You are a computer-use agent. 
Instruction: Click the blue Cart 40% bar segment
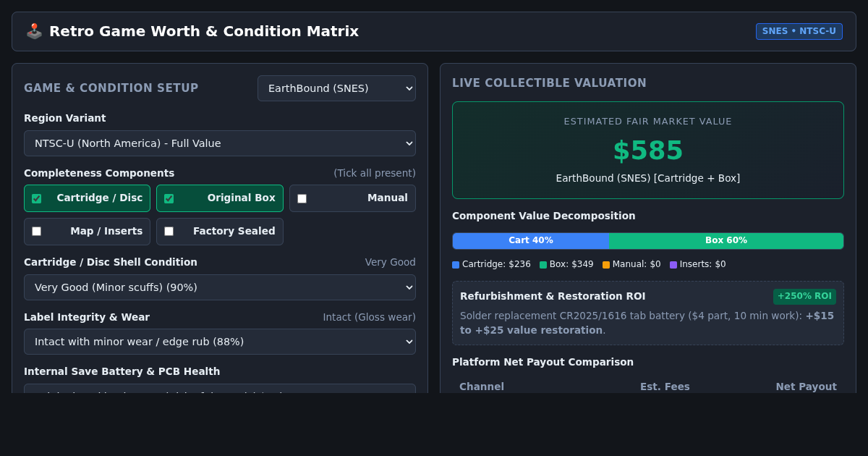(x=531, y=241)
